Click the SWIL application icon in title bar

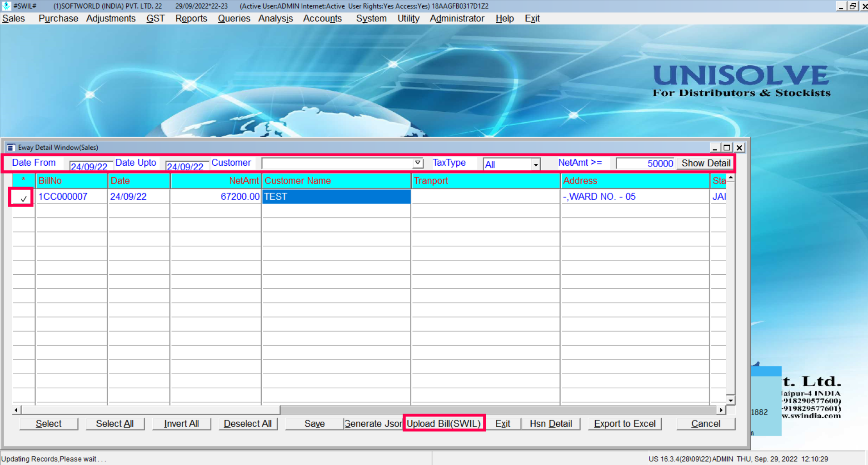[x=6, y=5]
